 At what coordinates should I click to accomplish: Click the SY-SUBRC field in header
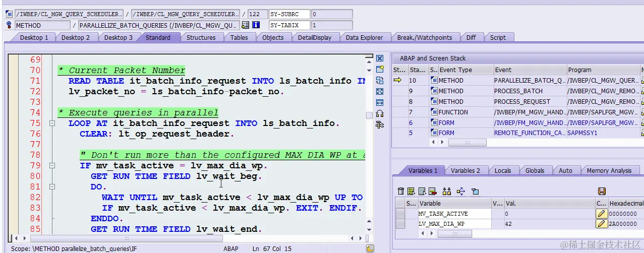(289, 14)
